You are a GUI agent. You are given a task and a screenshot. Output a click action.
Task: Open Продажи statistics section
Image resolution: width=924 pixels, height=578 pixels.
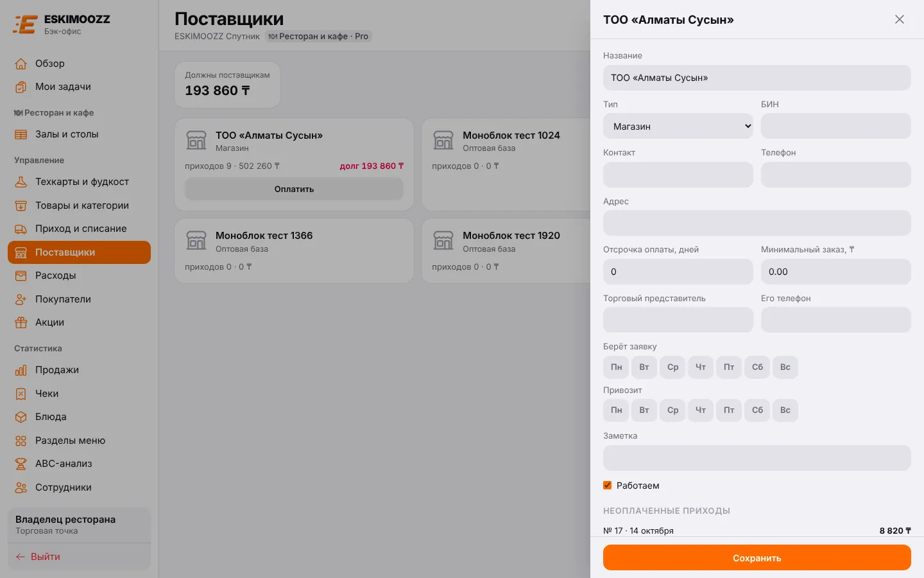pyautogui.click(x=79, y=370)
